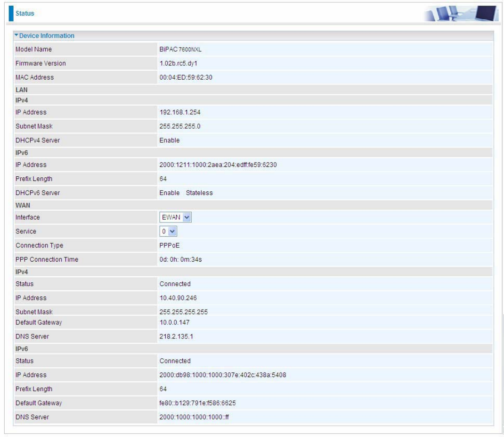Click the Model Name label
The width and height of the screenshot is (504, 437).
click(34, 49)
